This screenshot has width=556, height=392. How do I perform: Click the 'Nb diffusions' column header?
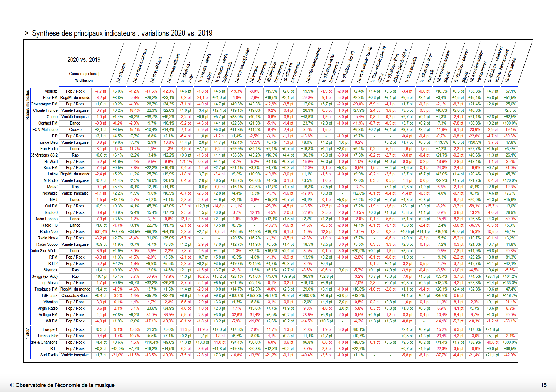(x=121, y=72)
